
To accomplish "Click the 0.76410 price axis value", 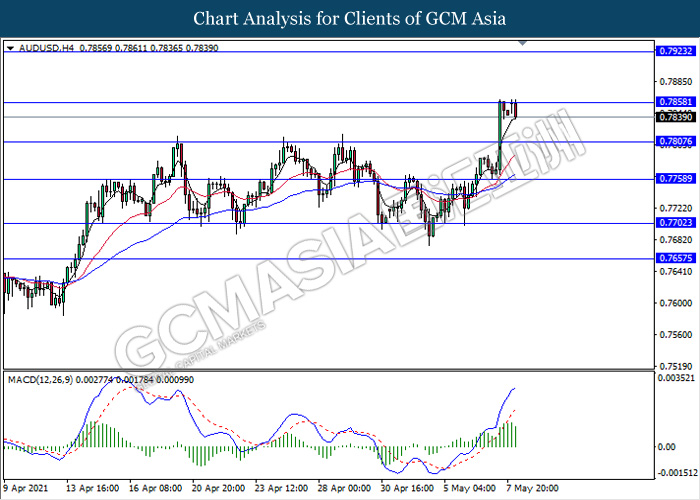I will point(676,271).
